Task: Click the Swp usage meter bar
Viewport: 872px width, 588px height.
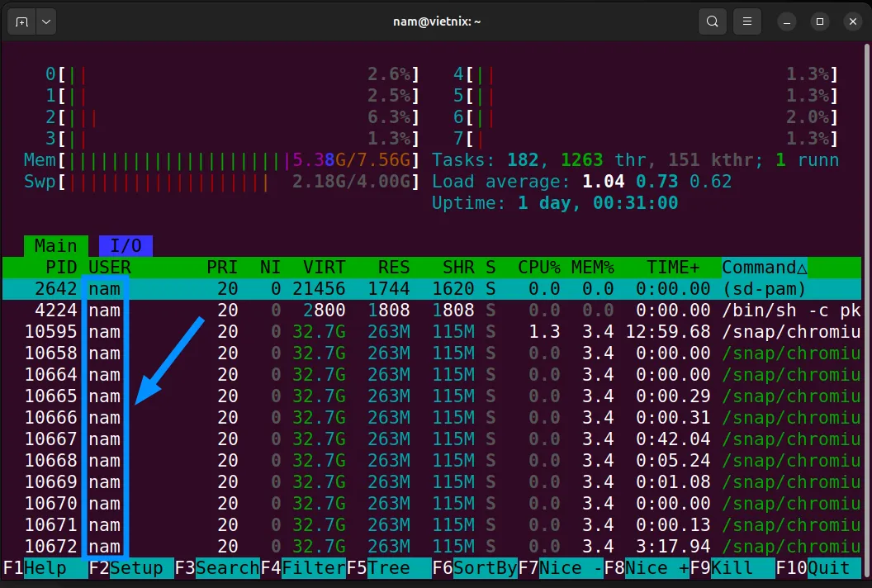Action: click(220, 182)
